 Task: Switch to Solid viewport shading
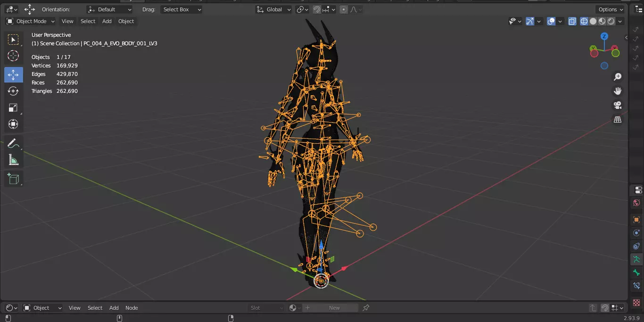coord(593,21)
